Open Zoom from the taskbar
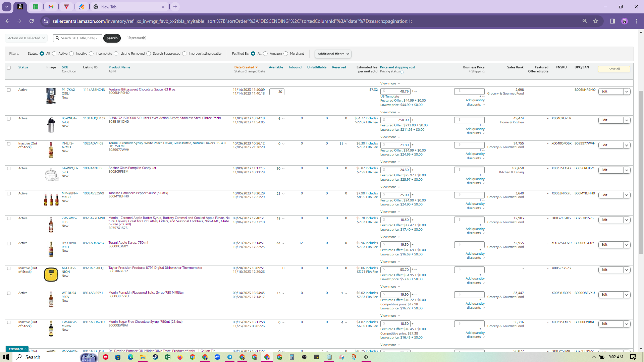The height and width of the screenshot is (362, 644). coord(217,357)
